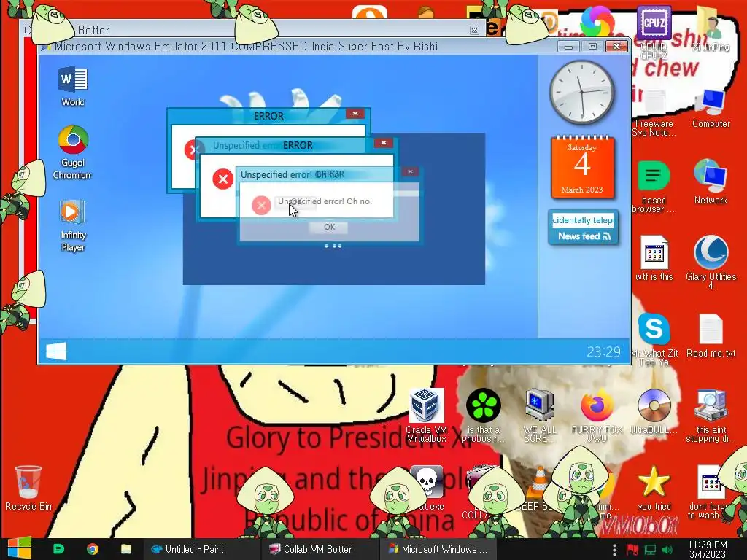Viewport: 747px width, 560px height.
Task: Click the emulator's Windows start logo
Action: (x=56, y=351)
